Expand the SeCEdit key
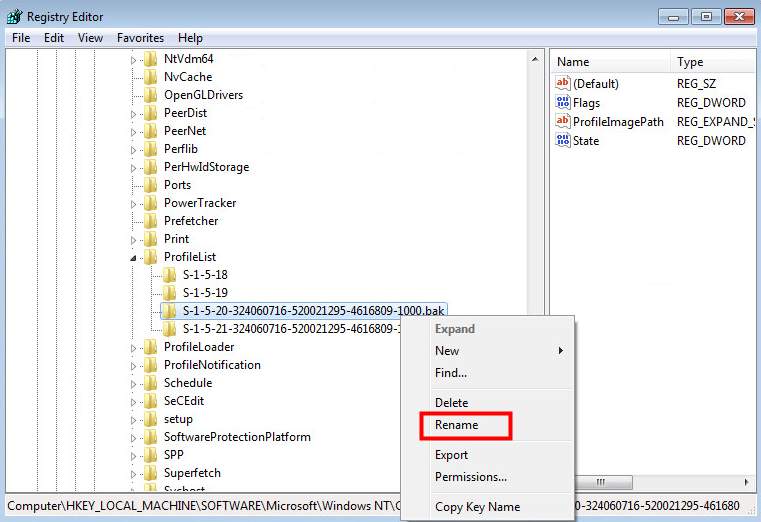Viewport: 761px width, 522px height. [133, 402]
